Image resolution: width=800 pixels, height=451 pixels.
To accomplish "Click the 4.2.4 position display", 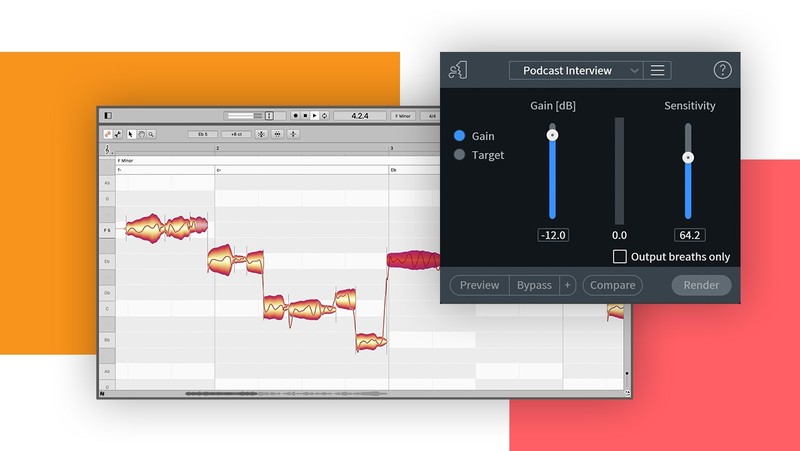I will coord(360,116).
